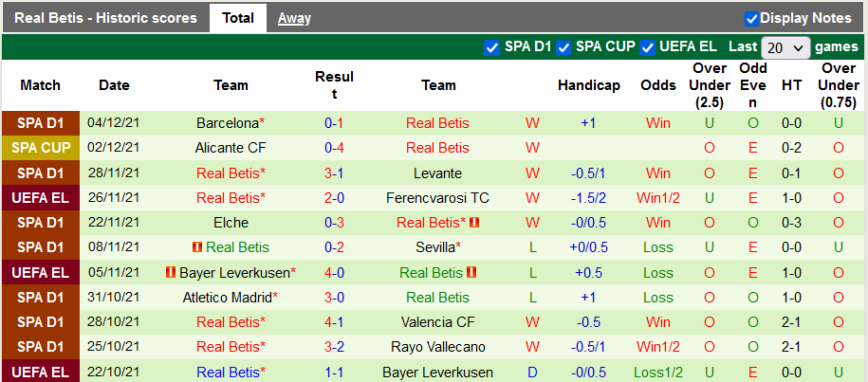Uncheck the SPA D1 filter checkbox

[x=491, y=47]
